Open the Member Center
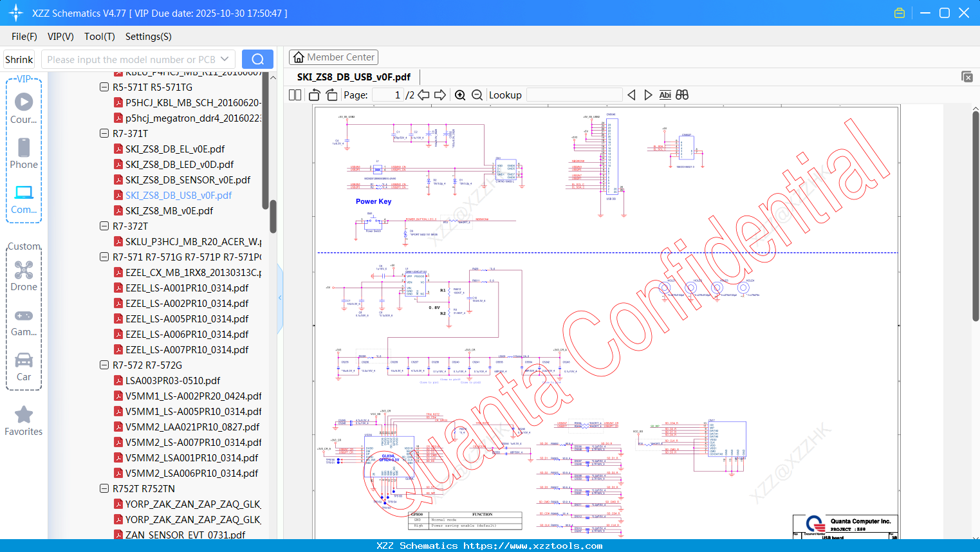 (333, 57)
